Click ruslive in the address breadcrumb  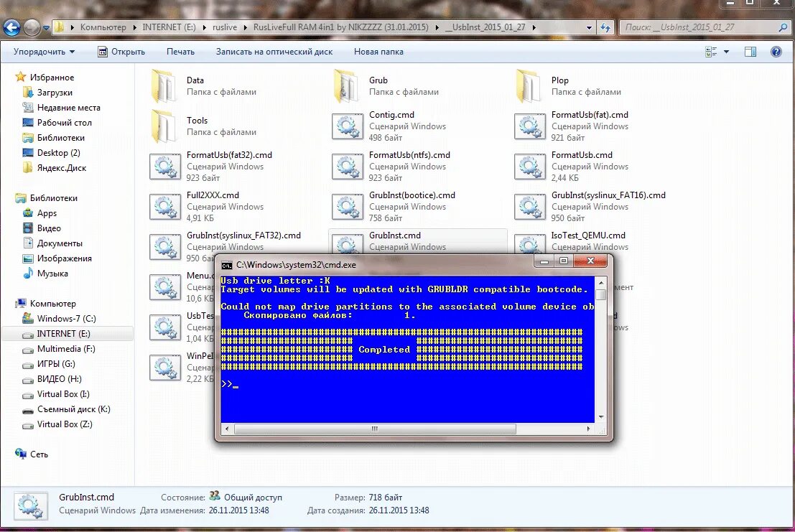(x=225, y=27)
